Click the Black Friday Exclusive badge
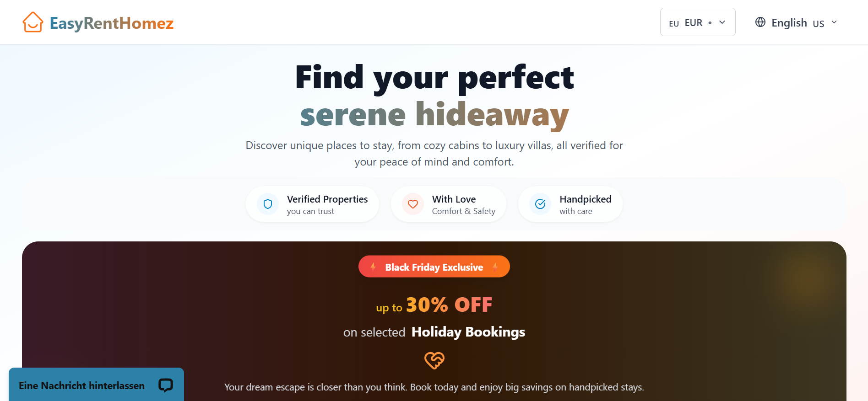Viewport: 868px width, 401px height. pyautogui.click(x=434, y=267)
